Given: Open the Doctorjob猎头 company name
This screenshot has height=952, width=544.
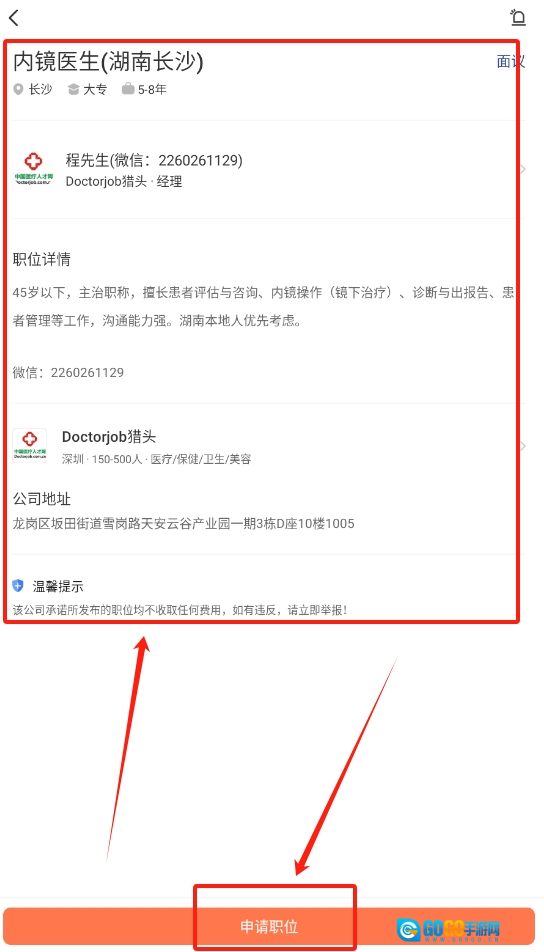Looking at the screenshot, I should [109, 437].
